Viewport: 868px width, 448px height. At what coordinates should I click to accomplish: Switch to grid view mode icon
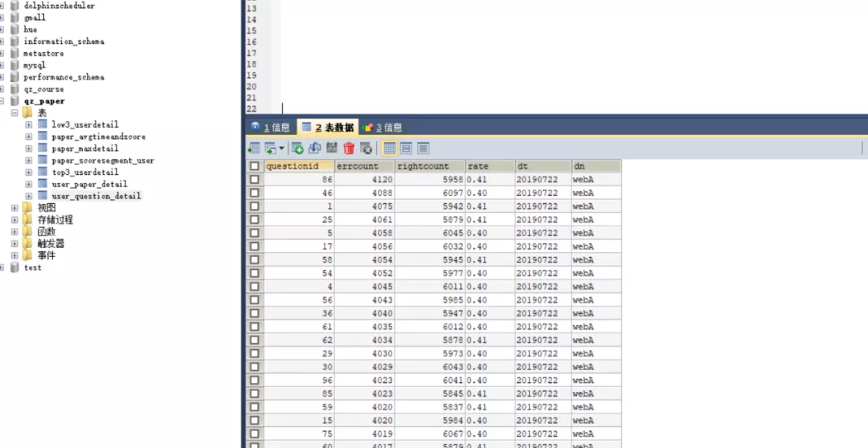pyautogui.click(x=389, y=148)
